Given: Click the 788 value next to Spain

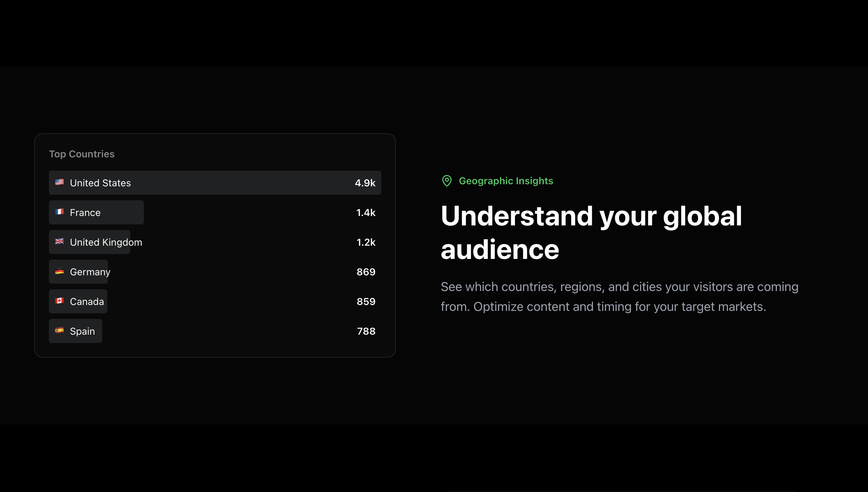Looking at the screenshot, I should (366, 331).
